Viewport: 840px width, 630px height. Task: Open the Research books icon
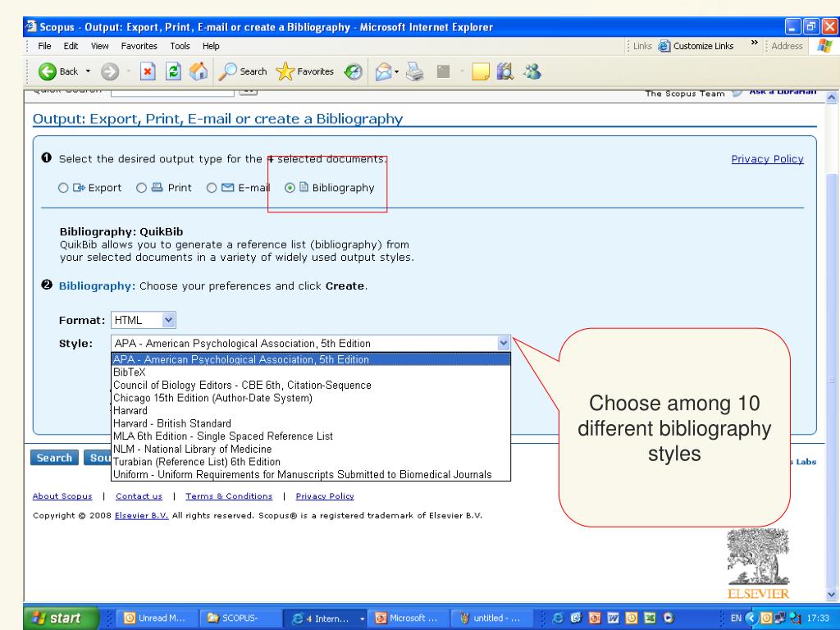point(504,71)
